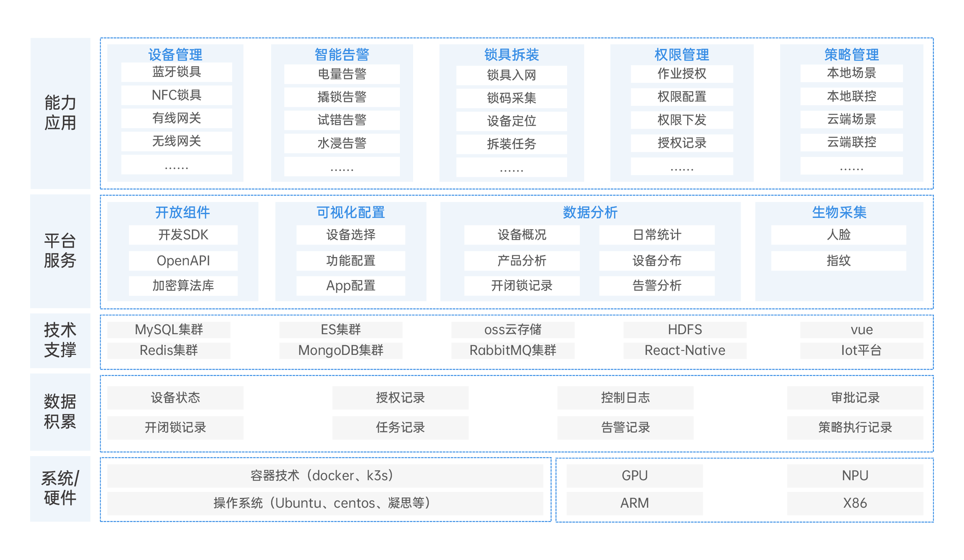Select the NPU hardware block
964x560 pixels.
[854, 476]
